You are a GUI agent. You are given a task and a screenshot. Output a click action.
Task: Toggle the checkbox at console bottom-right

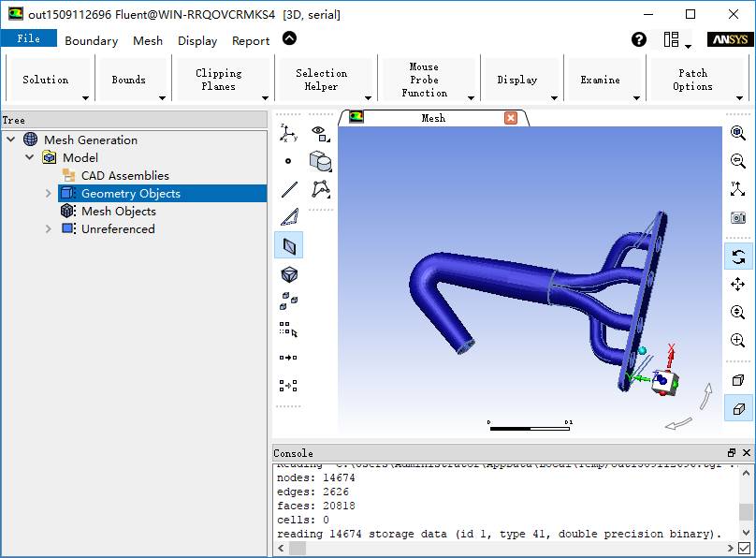click(x=745, y=548)
